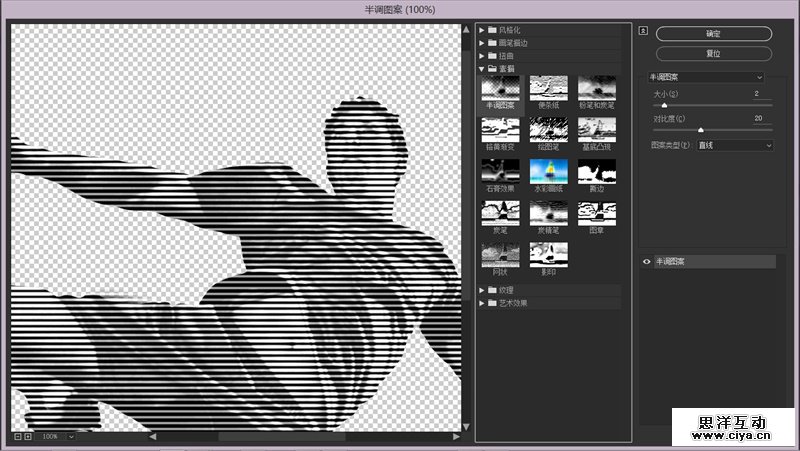The height and width of the screenshot is (451, 800).
Task: Click the zoom in plus icon
Action: (x=28, y=437)
